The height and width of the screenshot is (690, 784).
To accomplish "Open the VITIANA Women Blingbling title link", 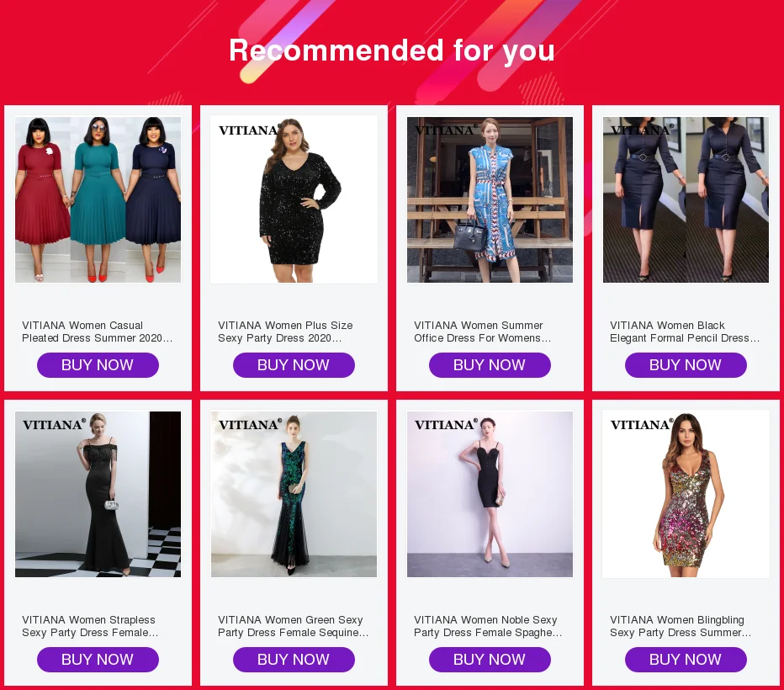I will pos(681,626).
